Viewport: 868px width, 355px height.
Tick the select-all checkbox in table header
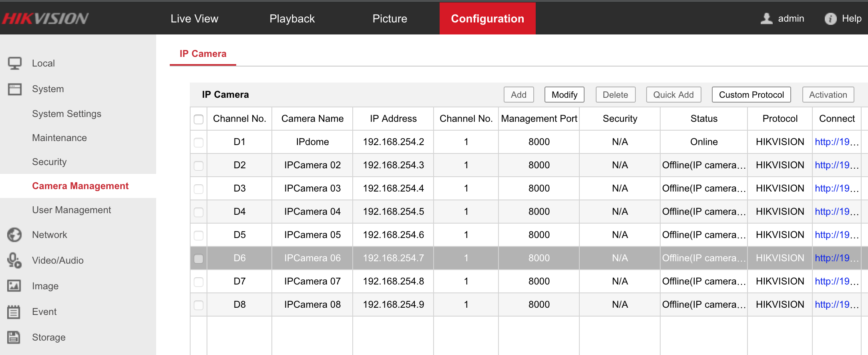tap(199, 119)
